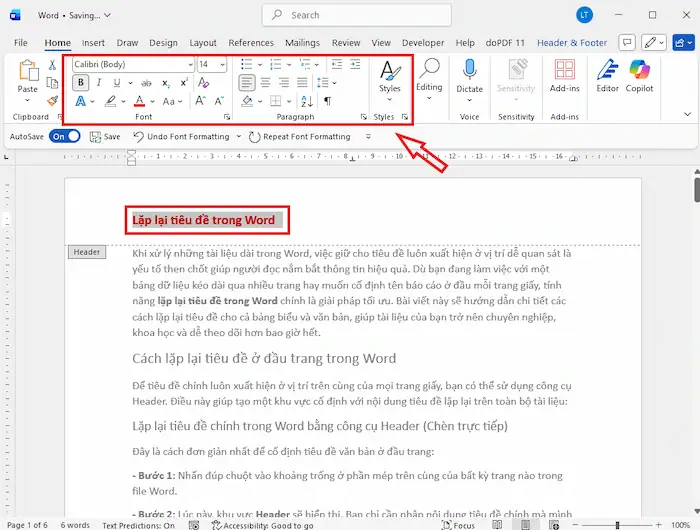Click the Show/Hide paragraph marks icon
This screenshot has width=700, height=530.
coord(328,101)
